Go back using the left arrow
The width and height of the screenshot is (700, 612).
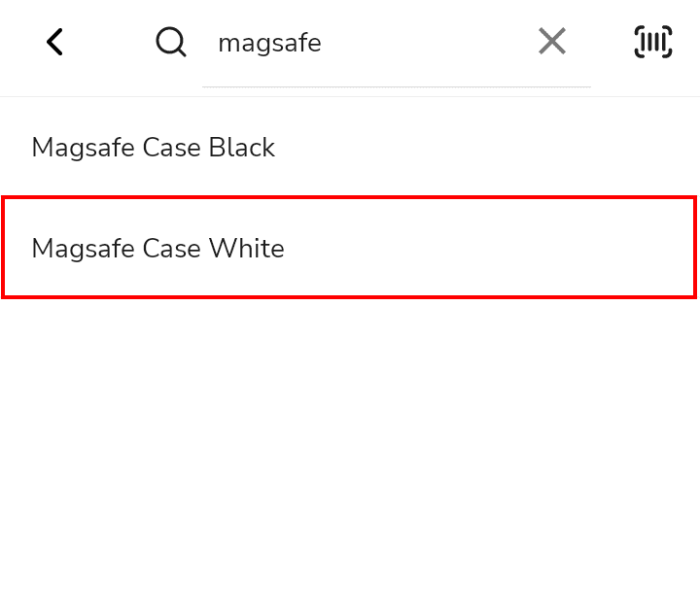pyautogui.click(x=54, y=42)
